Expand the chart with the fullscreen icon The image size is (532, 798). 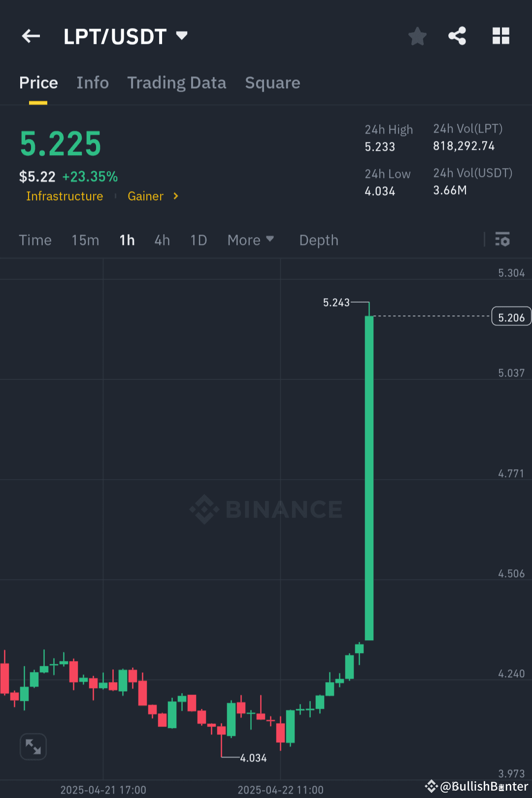tap(33, 747)
